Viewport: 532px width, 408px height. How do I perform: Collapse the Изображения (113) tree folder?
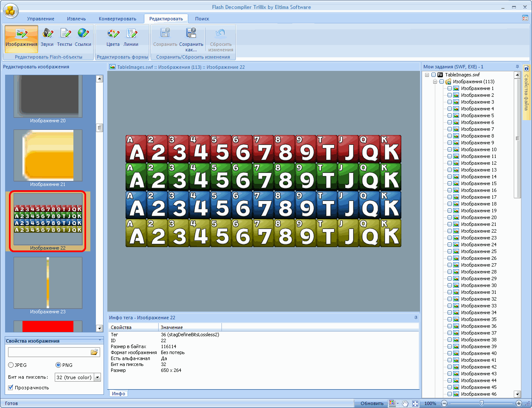click(435, 82)
